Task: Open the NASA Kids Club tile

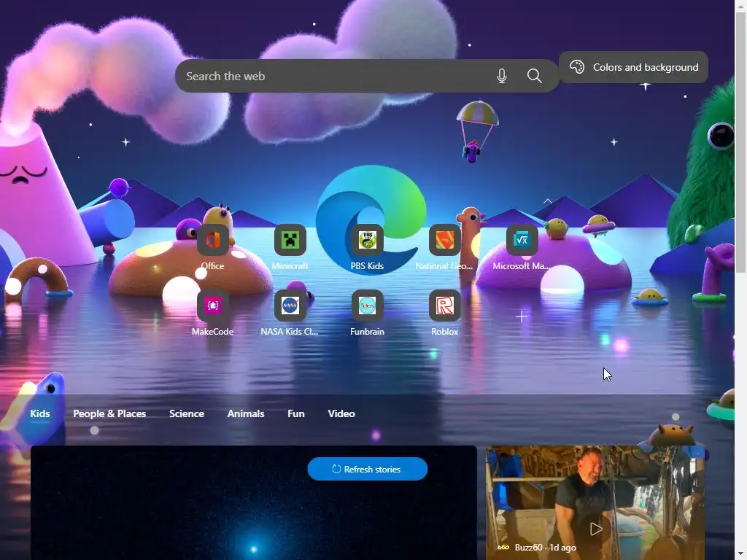Action: 290,306
